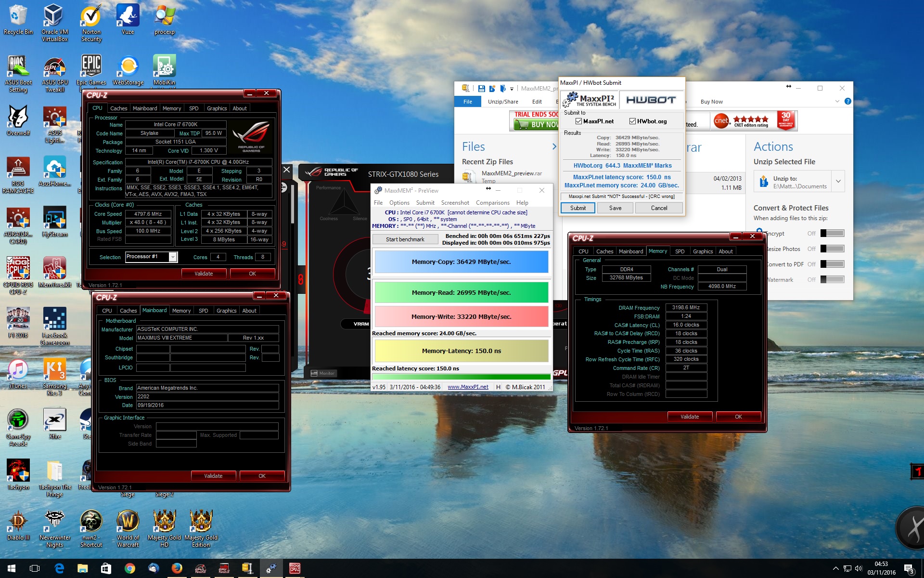This screenshot has height=578, width=924.
Task: Launch HyStream desktop shortcut
Action: 54,222
